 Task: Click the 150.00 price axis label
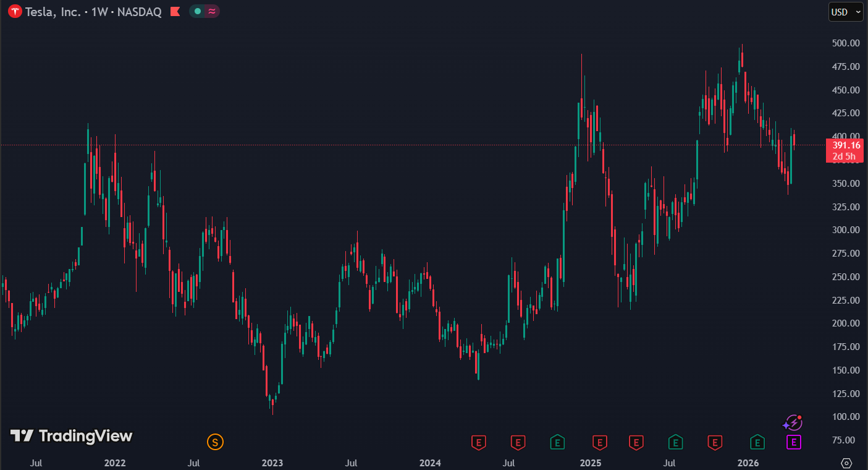point(846,370)
